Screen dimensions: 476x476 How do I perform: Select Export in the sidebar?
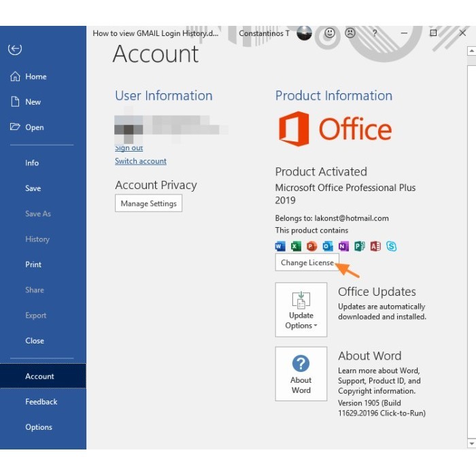(36, 316)
